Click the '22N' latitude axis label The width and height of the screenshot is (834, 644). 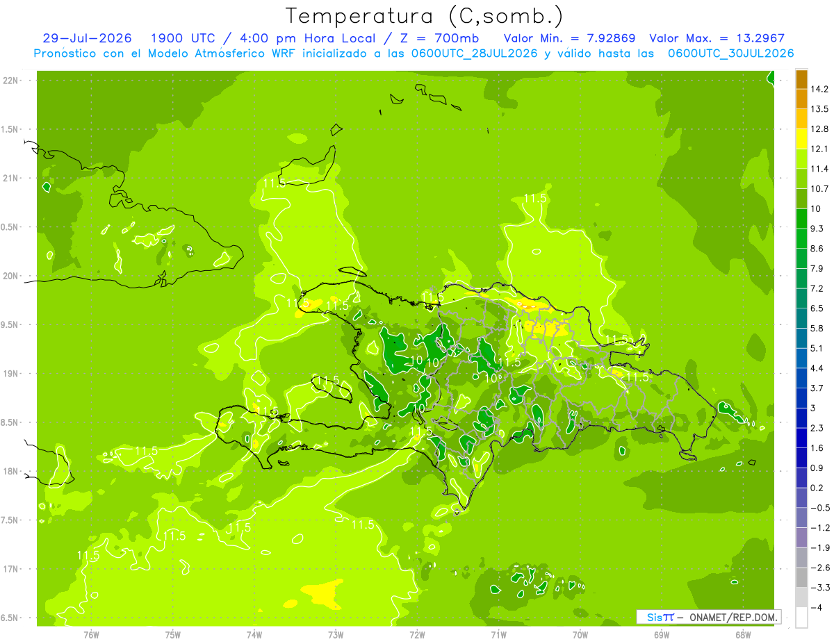click(x=11, y=81)
